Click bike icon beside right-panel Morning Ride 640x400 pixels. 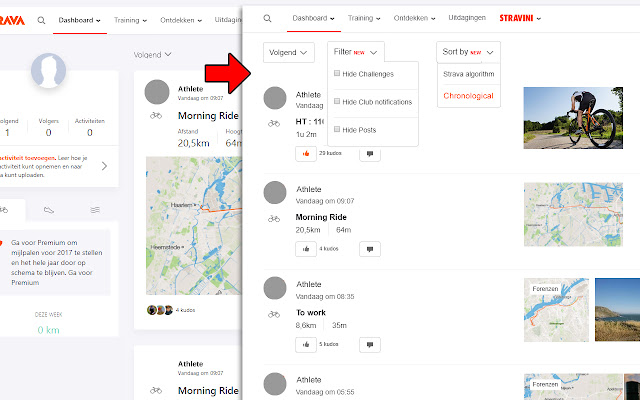click(x=274, y=219)
